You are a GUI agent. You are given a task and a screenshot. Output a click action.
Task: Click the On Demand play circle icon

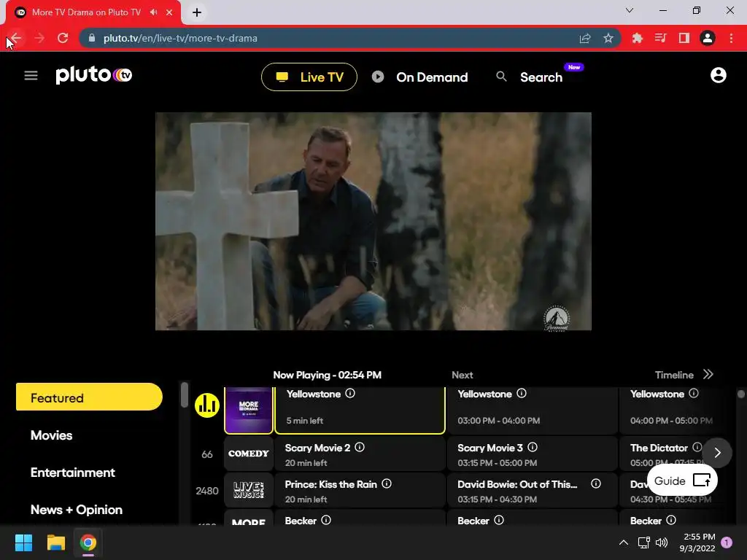tap(378, 77)
